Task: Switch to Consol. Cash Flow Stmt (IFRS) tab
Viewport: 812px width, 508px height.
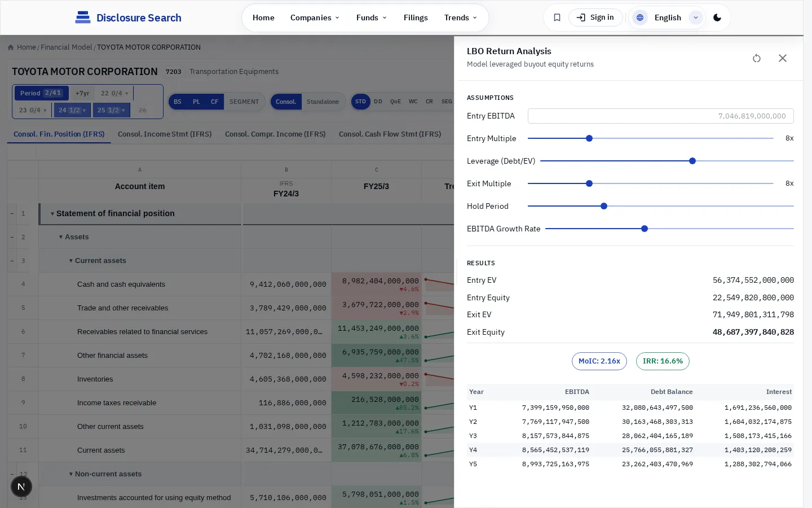Action: click(390, 134)
